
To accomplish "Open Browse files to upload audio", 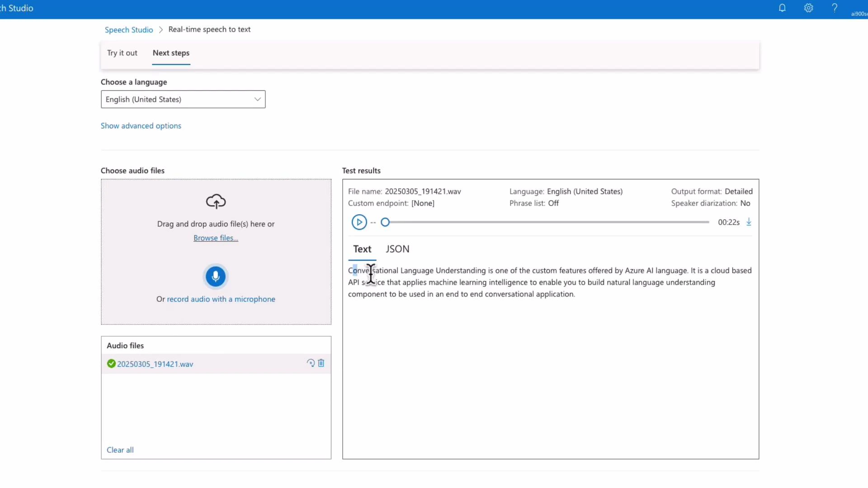I will [x=216, y=238].
